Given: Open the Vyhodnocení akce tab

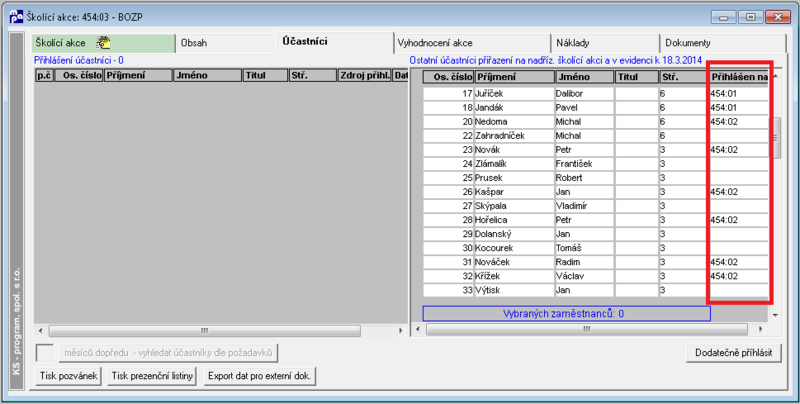Looking at the screenshot, I should pos(472,43).
